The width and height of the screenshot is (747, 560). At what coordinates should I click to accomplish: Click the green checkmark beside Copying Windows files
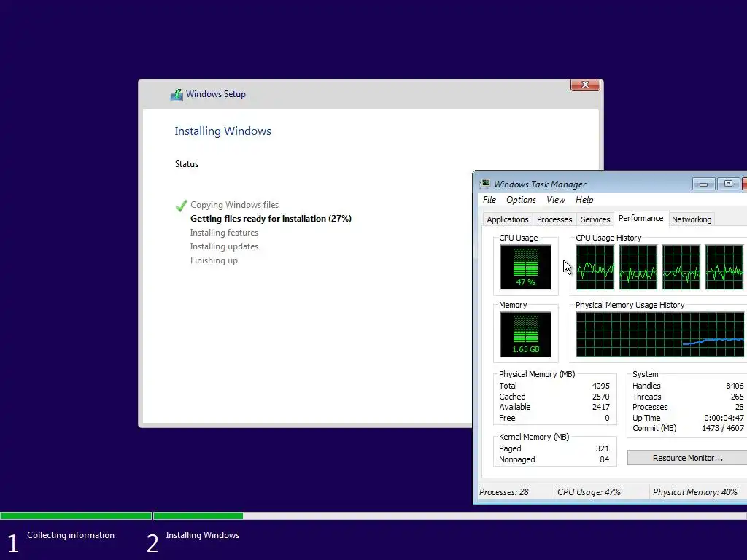click(181, 205)
